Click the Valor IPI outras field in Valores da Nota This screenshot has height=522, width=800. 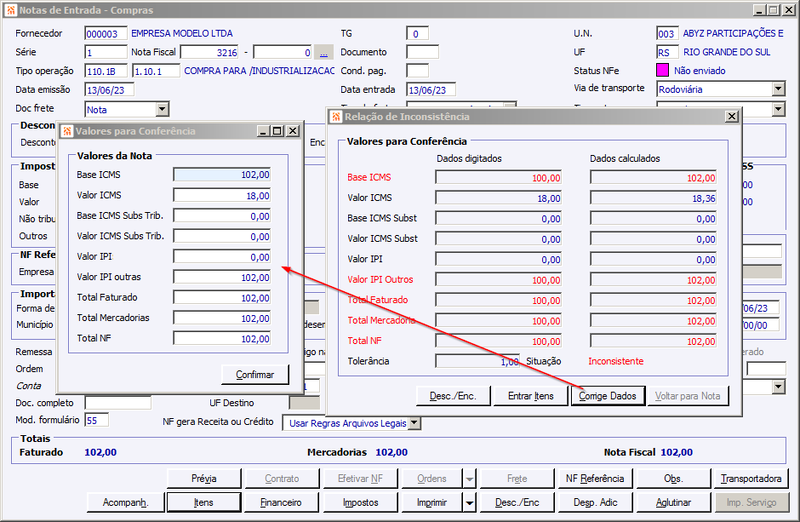point(222,277)
